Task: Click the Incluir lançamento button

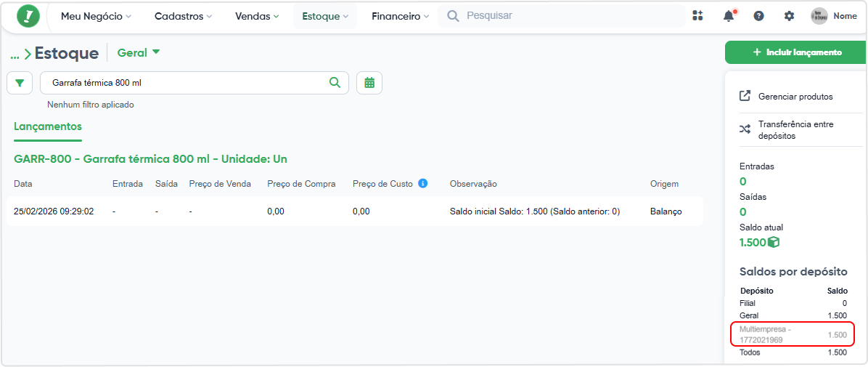Action: [797, 52]
